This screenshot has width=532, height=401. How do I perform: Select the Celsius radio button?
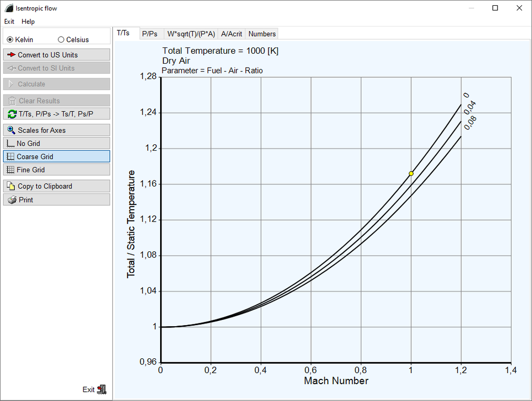(x=61, y=40)
